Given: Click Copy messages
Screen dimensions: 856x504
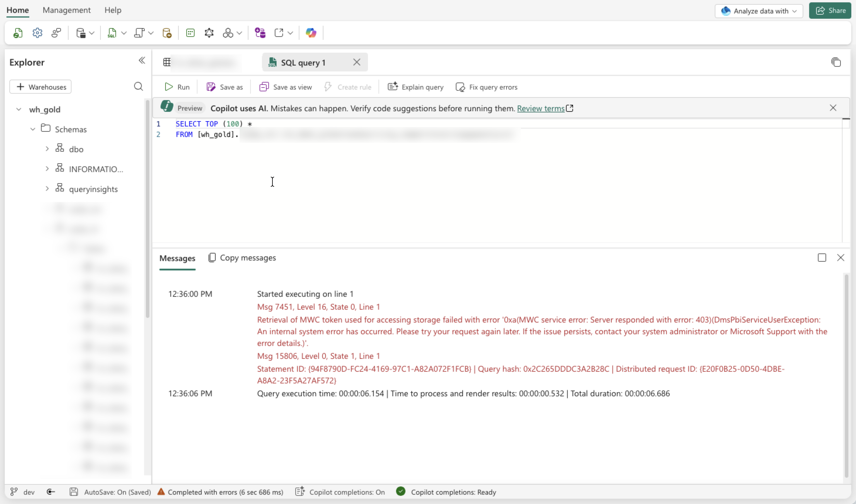Looking at the screenshot, I should [x=242, y=258].
